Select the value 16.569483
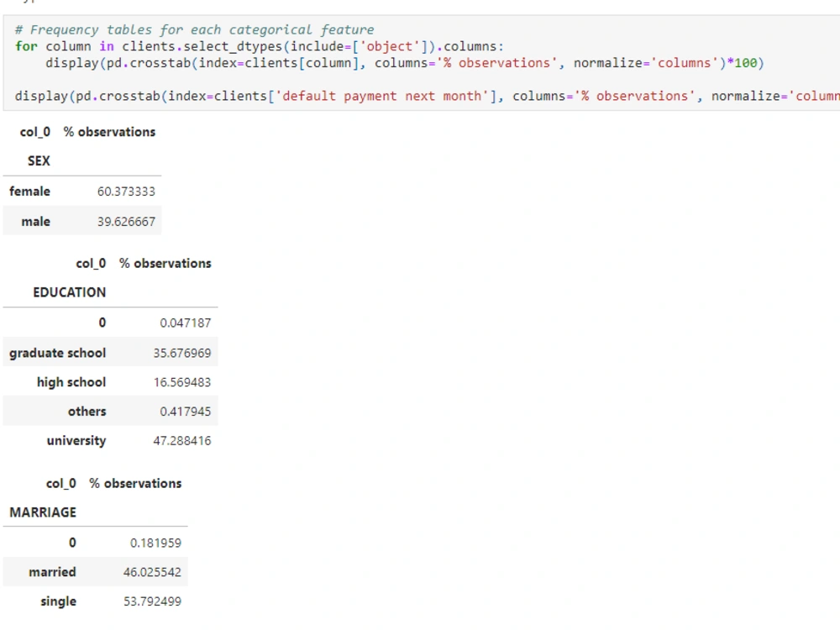Viewport: 840px width, 630px height. (x=182, y=382)
